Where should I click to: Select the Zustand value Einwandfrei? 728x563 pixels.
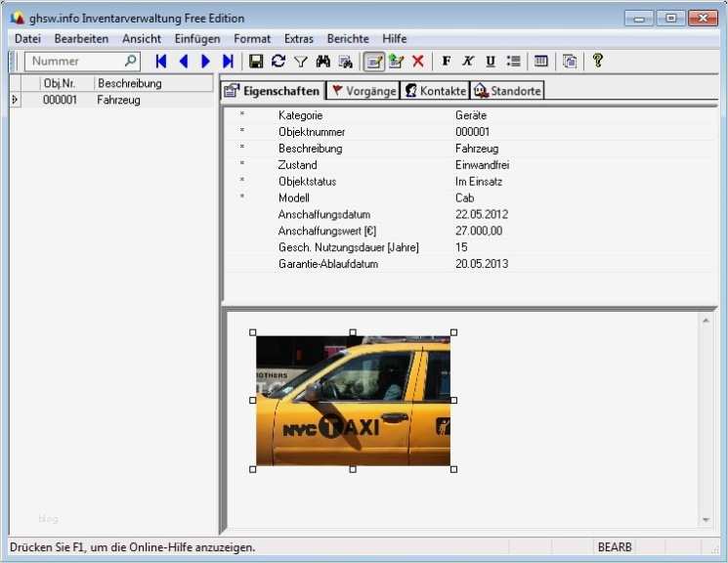[x=482, y=165]
